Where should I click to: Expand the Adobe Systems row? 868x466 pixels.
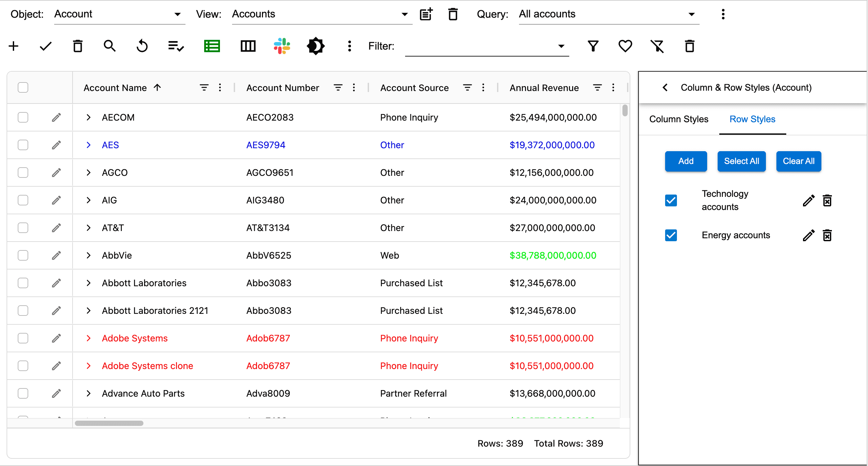click(x=88, y=338)
